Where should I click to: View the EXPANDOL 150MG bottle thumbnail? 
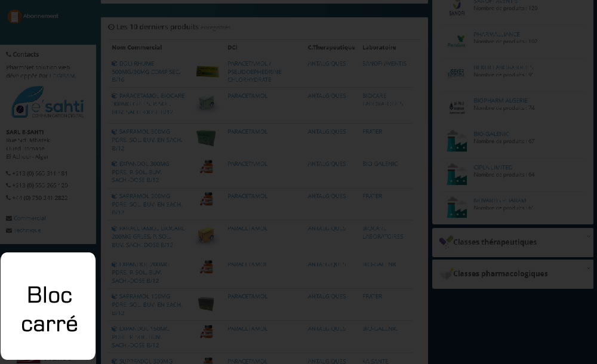pos(207,332)
